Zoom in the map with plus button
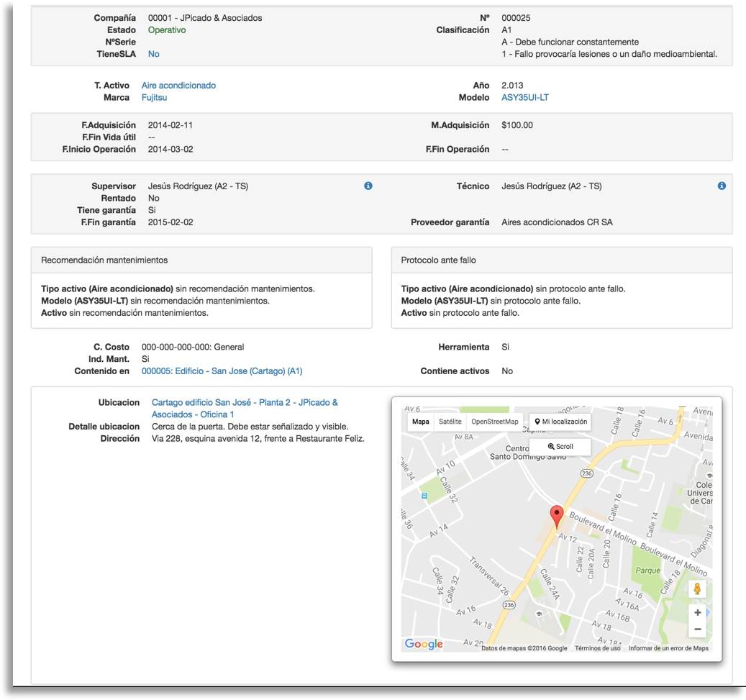The height and width of the screenshot is (700, 746). click(697, 612)
